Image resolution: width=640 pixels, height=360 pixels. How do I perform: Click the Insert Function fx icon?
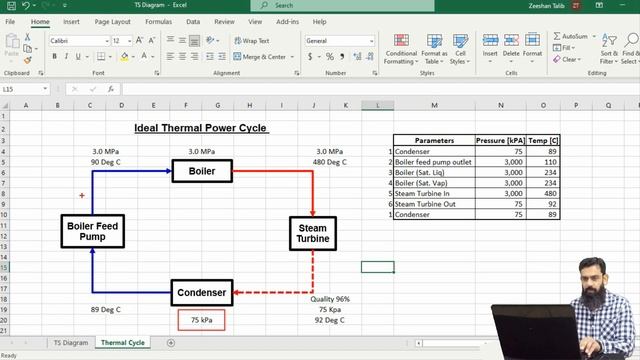click(111, 89)
